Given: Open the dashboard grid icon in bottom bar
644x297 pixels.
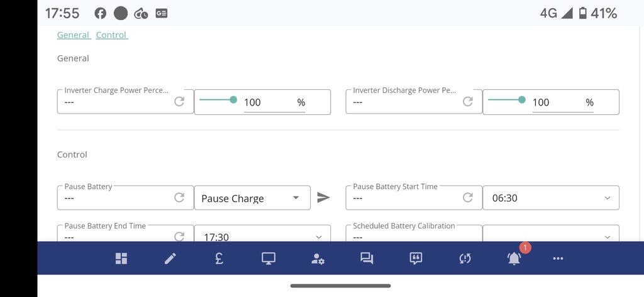Looking at the screenshot, I should tap(121, 259).
